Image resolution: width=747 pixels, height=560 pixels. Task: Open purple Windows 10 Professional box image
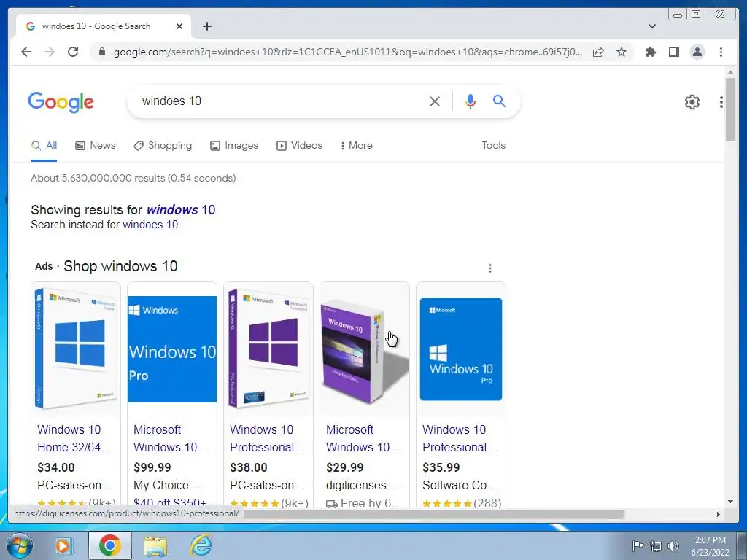pyautogui.click(x=268, y=348)
